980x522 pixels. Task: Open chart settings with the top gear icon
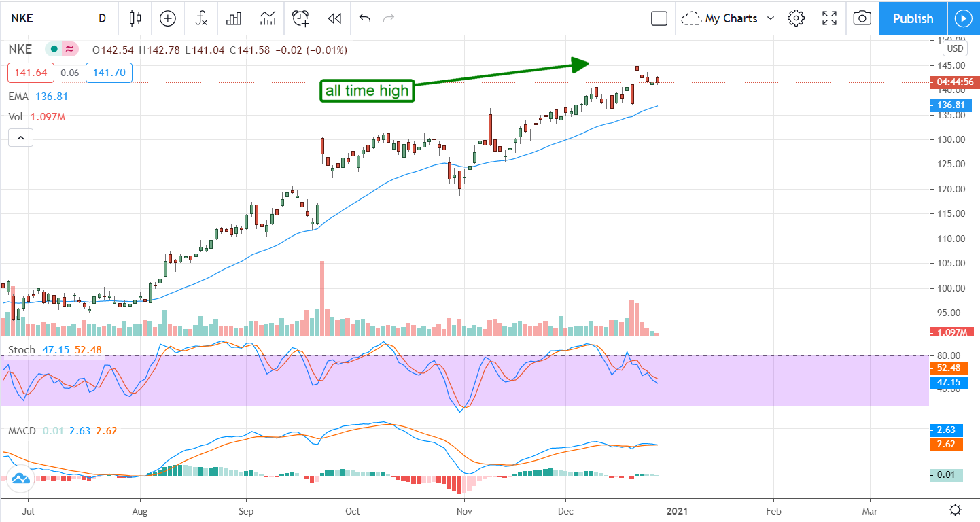(796, 18)
